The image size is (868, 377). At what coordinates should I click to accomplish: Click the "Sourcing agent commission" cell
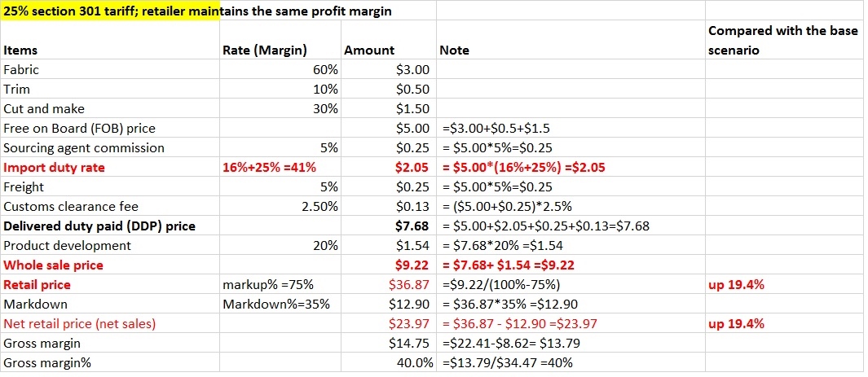[x=84, y=148]
